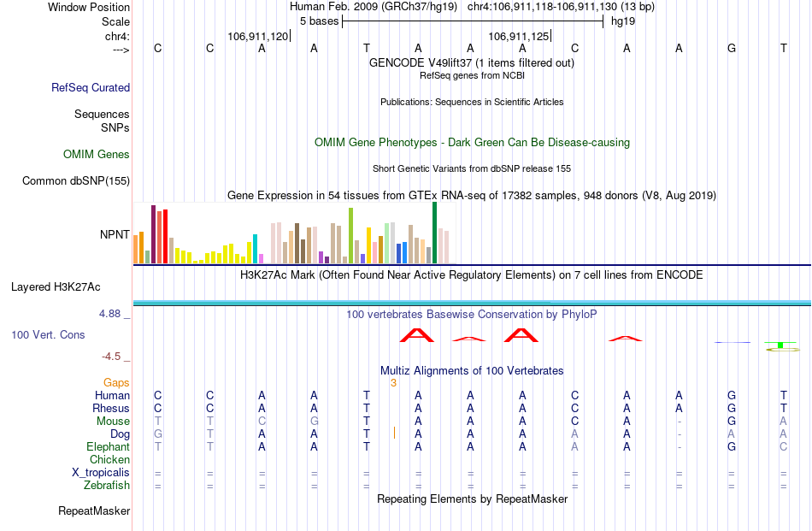Click the tallest dark green GTEx bar
This screenshot has height=531, width=812.
click(434, 233)
